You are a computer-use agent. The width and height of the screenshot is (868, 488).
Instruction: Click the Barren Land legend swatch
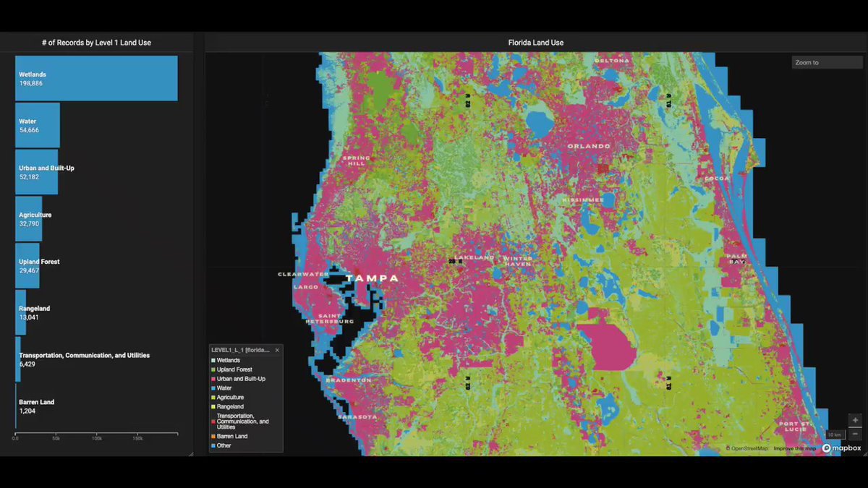(213, 437)
